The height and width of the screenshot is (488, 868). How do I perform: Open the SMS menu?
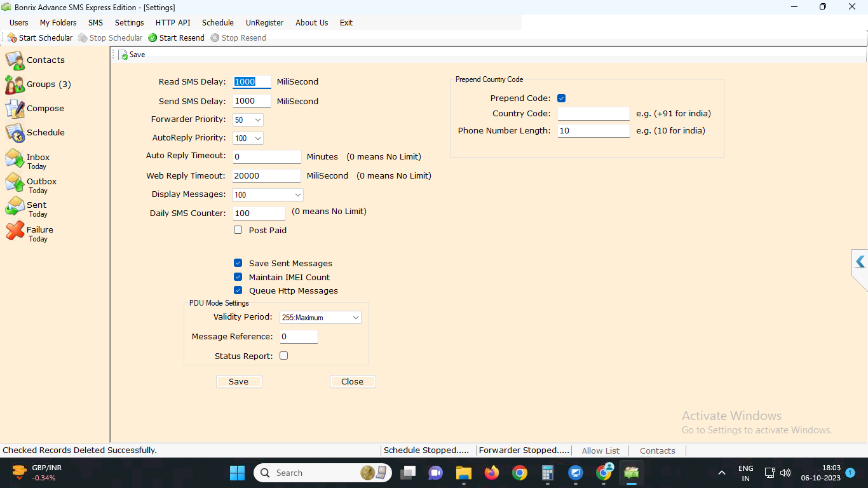tap(95, 22)
